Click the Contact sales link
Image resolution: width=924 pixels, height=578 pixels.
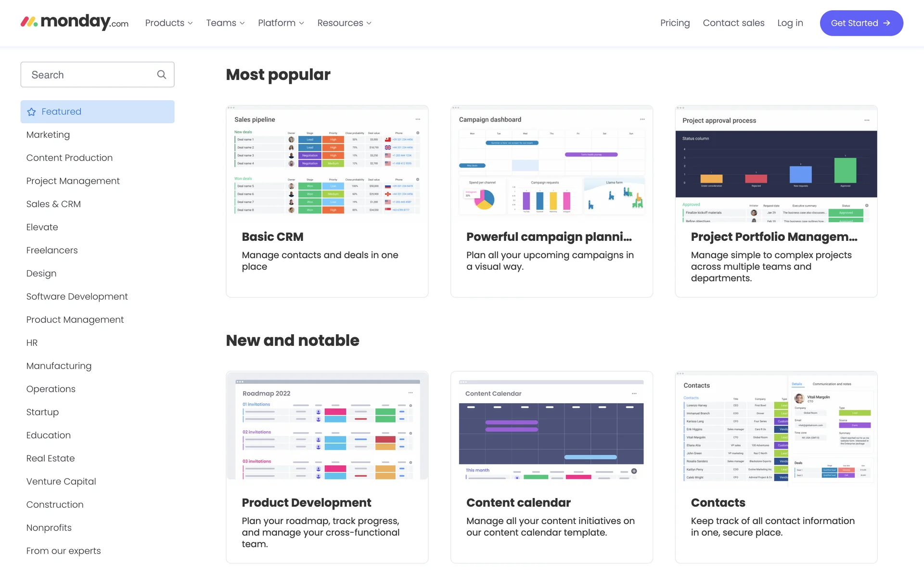click(733, 23)
